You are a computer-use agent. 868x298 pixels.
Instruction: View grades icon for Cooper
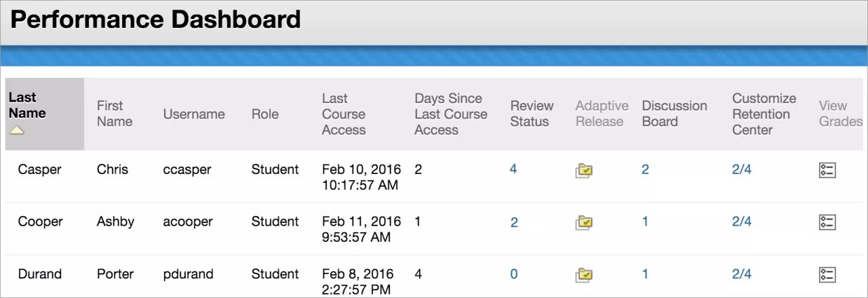(827, 222)
